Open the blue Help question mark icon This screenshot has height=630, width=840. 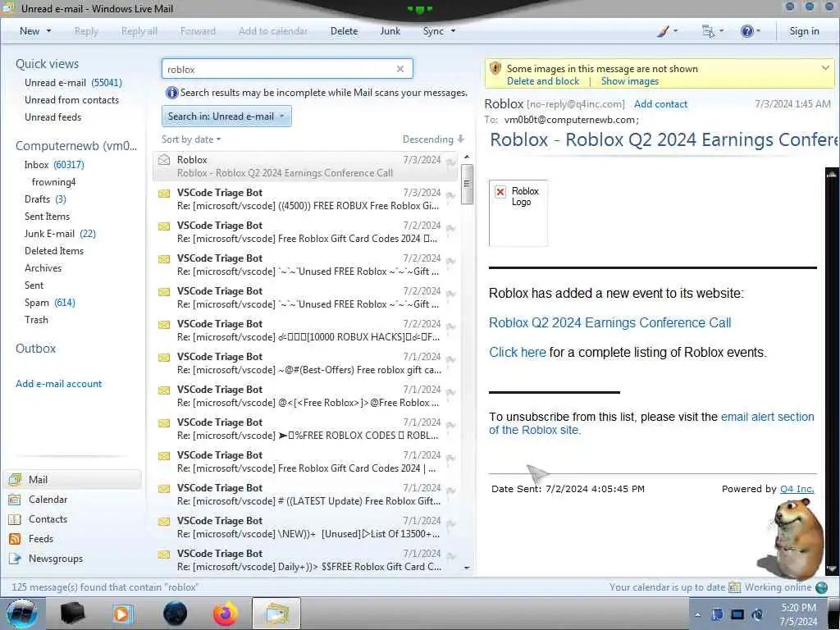pyautogui.click(x=746, y=31)
